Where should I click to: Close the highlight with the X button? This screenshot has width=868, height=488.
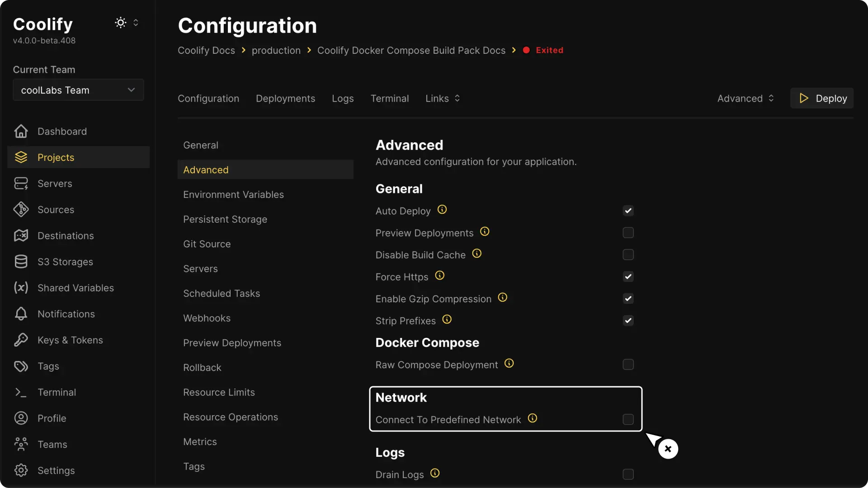coord(668,449)
